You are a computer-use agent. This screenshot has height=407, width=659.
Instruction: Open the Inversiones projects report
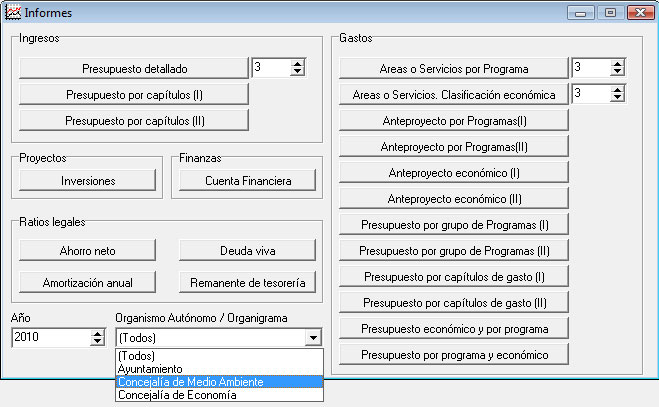pos(87,180)
